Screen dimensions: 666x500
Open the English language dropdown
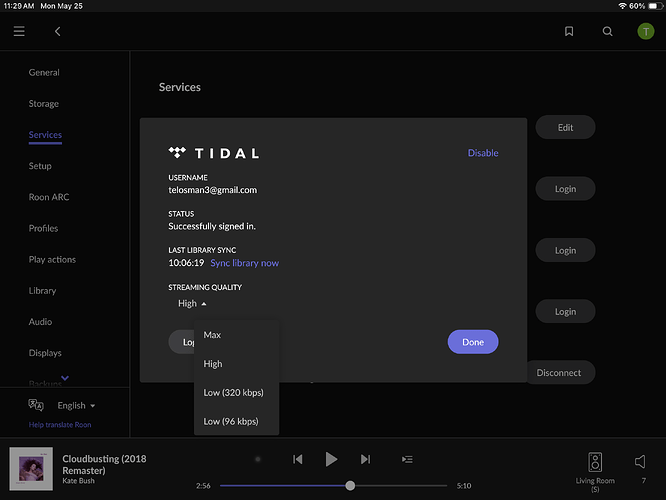76,406
